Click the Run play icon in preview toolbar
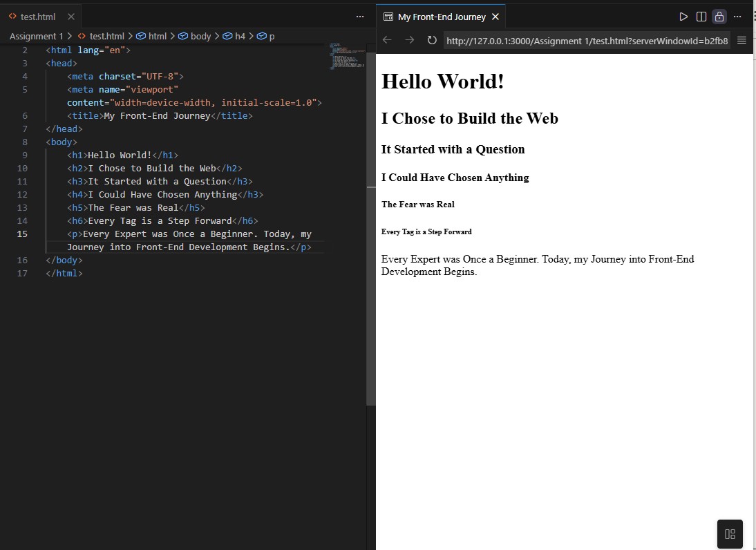Viewport: 756px width, 550px height. point(683,17)
